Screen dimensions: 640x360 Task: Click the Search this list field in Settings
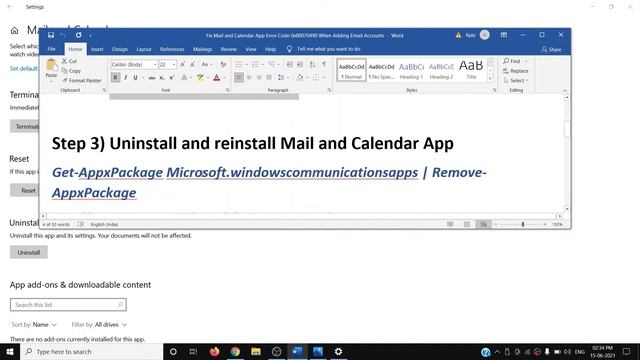(x=68, y=304)
